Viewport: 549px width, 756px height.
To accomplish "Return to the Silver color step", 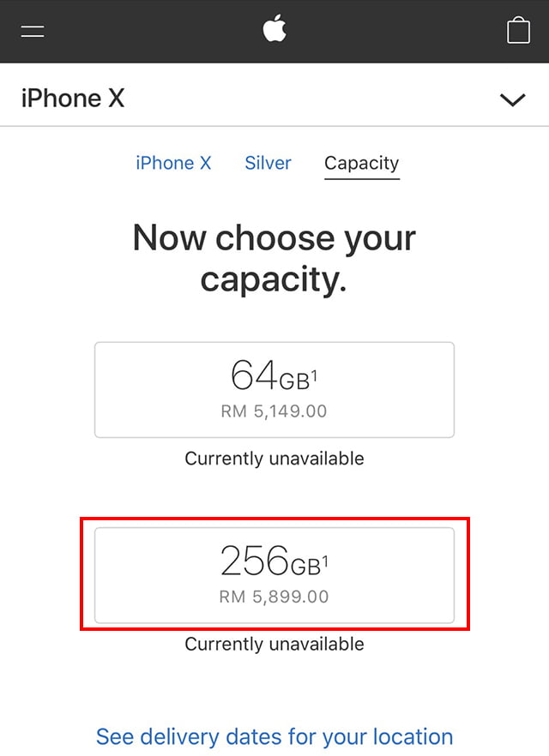I will 268,163.
